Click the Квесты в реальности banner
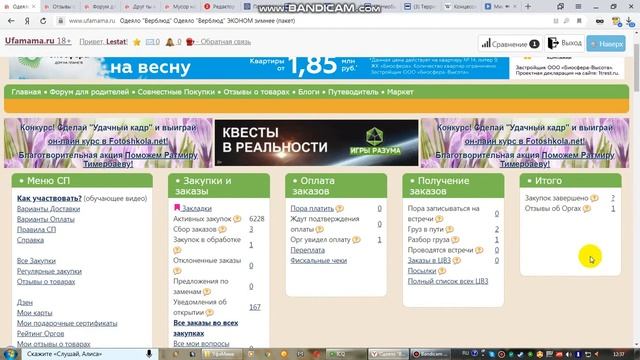The height and width of the screenshot is (360, 640). 316,142
